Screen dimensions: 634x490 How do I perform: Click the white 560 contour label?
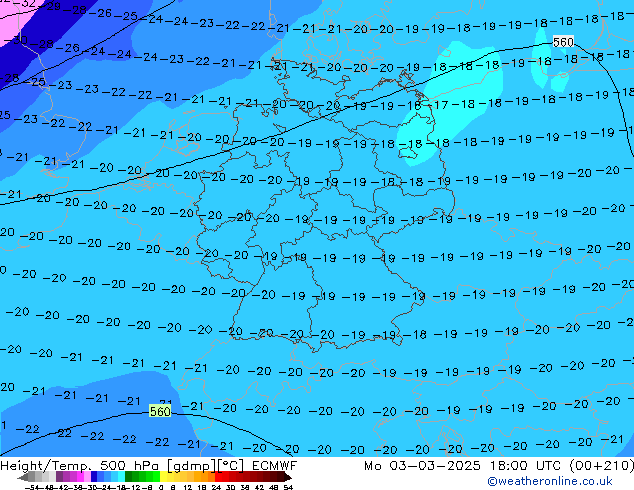pos(563,42)
